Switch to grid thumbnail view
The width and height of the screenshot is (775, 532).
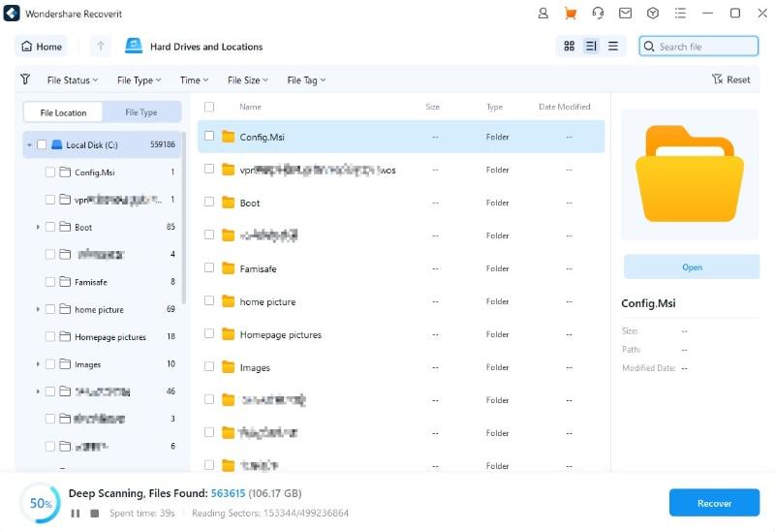click(569, 47)
